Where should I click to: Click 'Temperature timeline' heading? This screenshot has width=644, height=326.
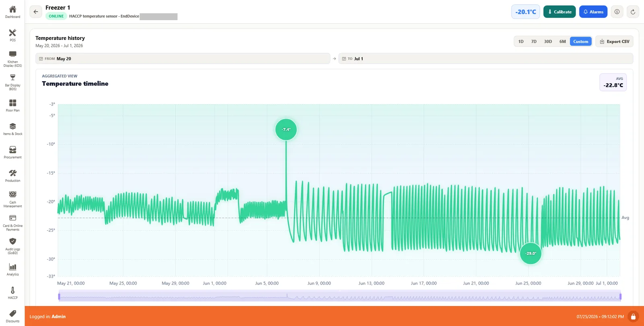click(75, 84)
